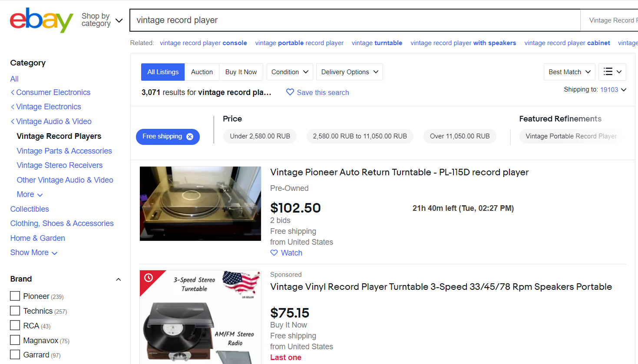Check the Pioneer brand filter
This screenshot has height=364, width=638.
[x=14, y=296]
